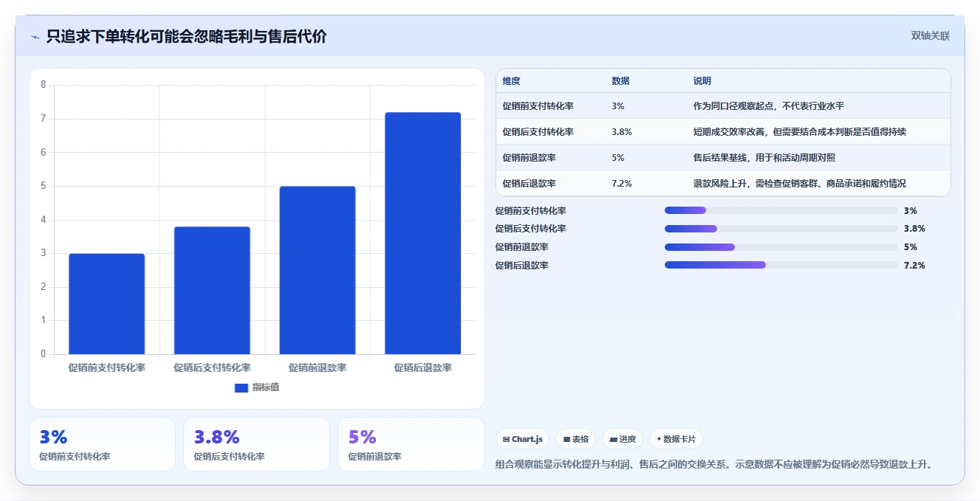This screenshot has width=980, height=501.
Task: Select the 表格 chip
Action: click(x=576, y=439)
